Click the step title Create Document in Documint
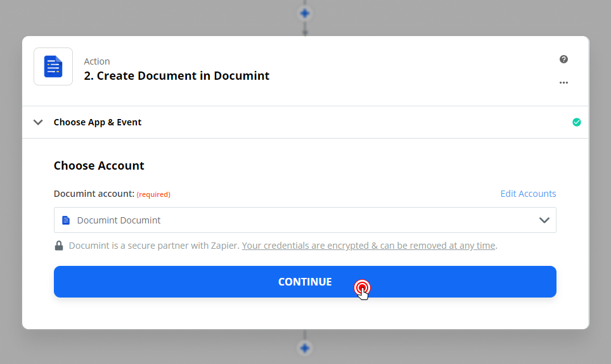 (177, 76)
